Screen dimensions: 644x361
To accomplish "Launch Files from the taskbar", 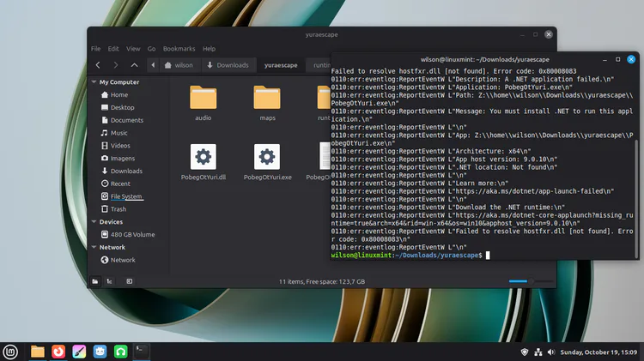I will tap(38, 352).
